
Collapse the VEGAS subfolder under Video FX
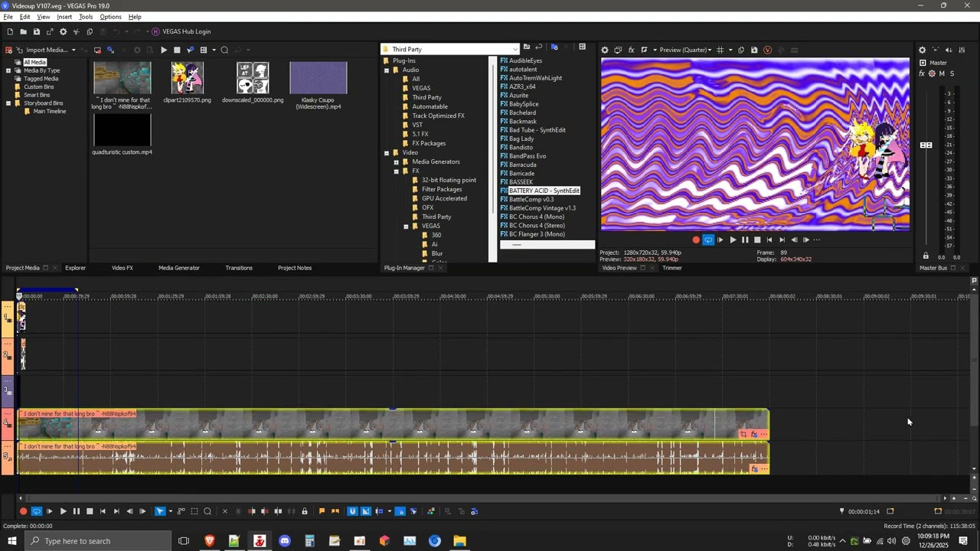(x=407, y=226)
